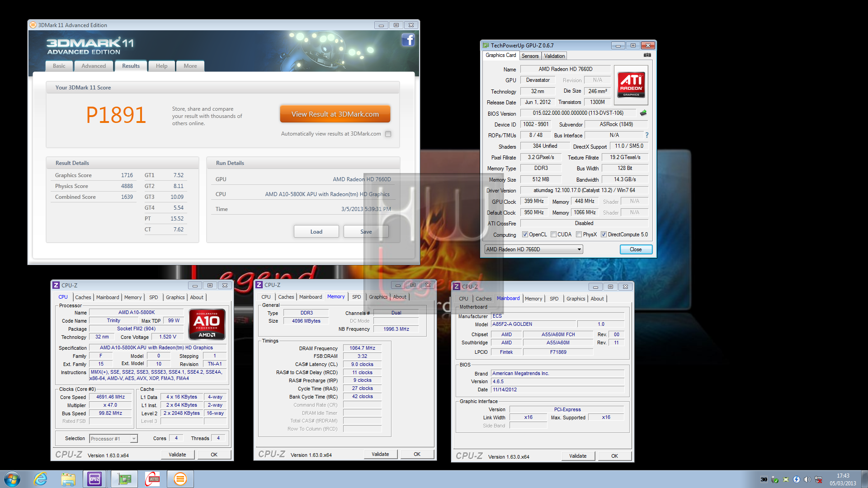Toggle the CUDA checkbox in GPU-Z
Viewport: 868px width, 488px height.
(553, 235)
